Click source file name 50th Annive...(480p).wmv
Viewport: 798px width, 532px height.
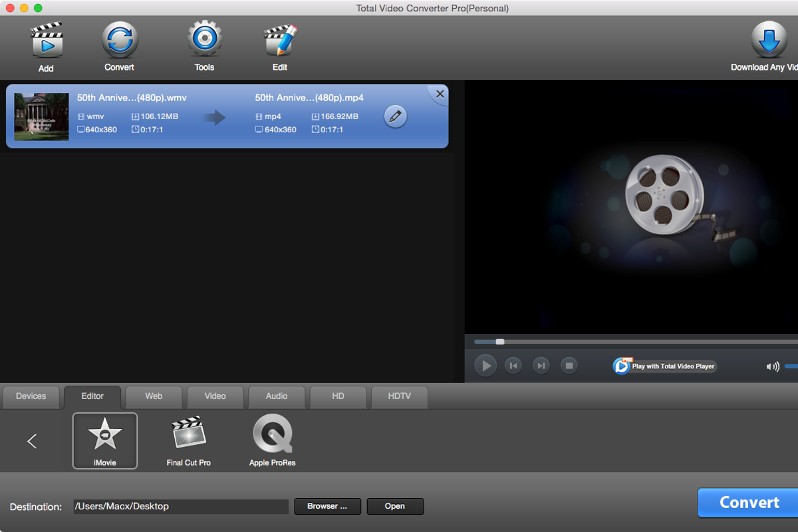[x=132, y=98]
